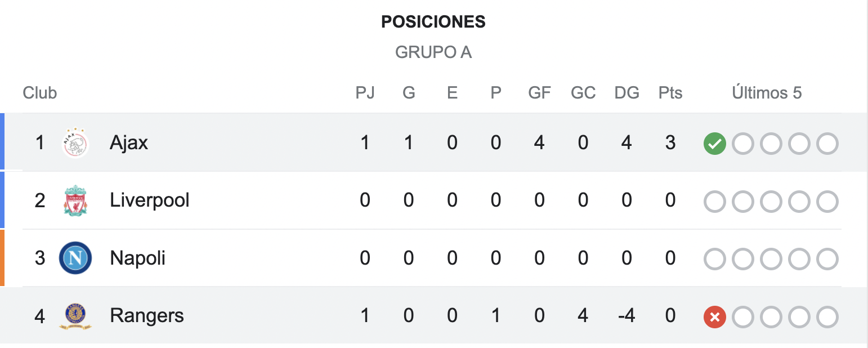Click Liverpool's first empty match circle
Viewport: 868px width, 348px height.
714,202
